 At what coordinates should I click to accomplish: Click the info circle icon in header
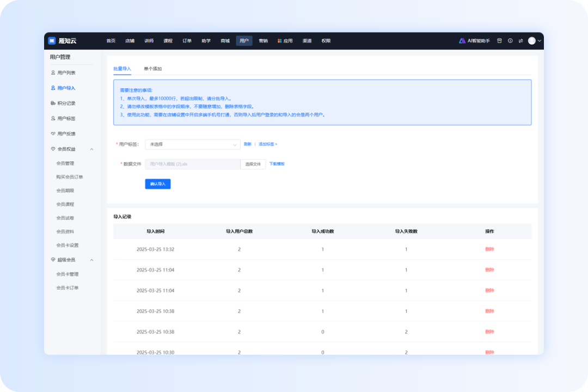[x=510, y=41]
